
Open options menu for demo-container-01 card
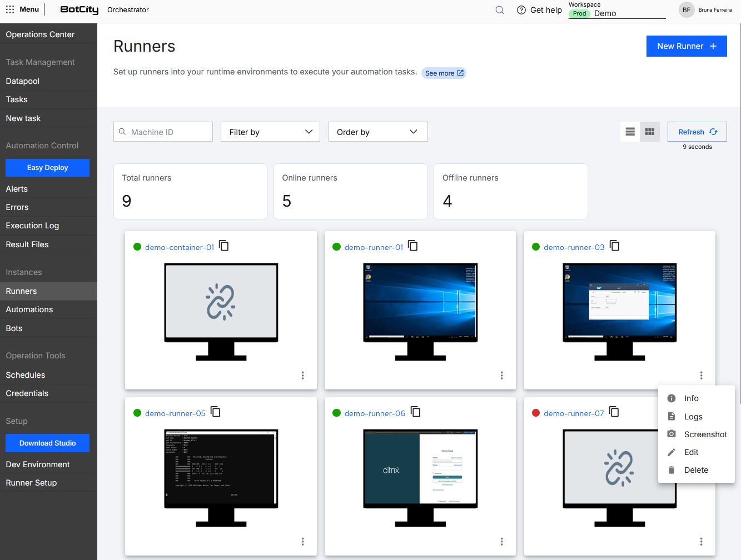(x=303, y=376)
